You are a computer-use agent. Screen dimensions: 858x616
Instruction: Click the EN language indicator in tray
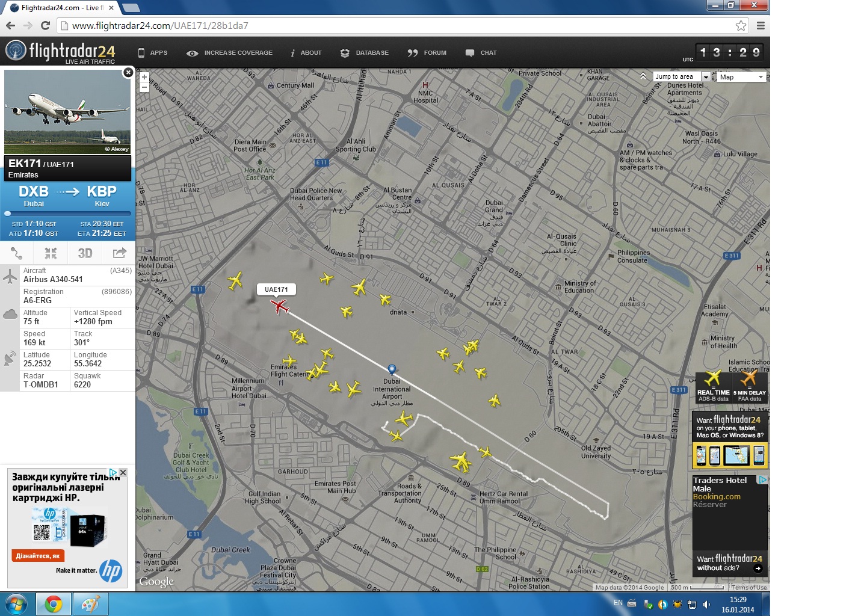coord(618,603)
